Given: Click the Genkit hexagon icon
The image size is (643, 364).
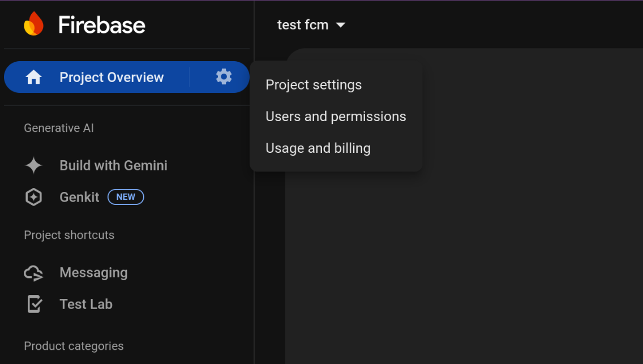Looking at the screenshot, I should click(x=33, y=196).
